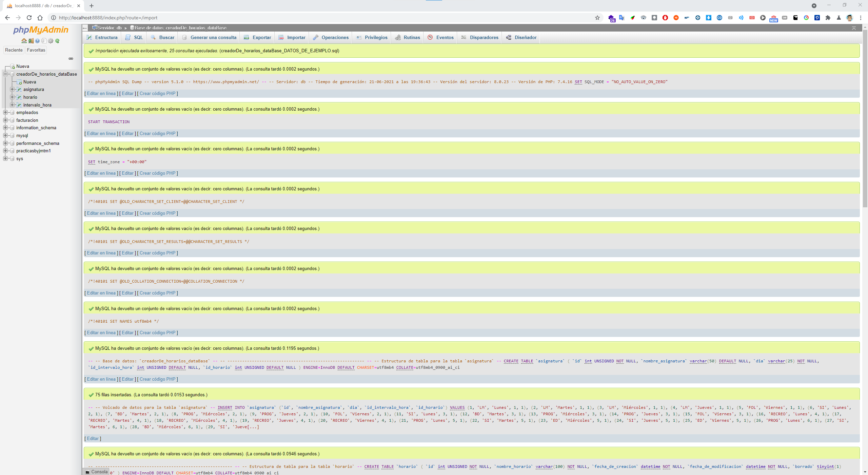Image resolution: width=868 pixels, height=475 pixels.
Task: Switch to the Estructura tab
Action: coord(102,37)
